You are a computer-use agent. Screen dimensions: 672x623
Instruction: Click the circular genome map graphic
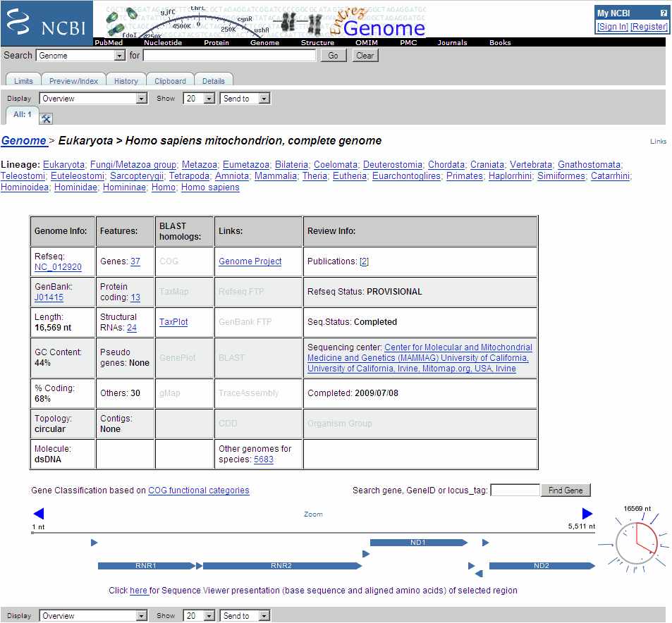pyautogui.click(x=636, y=543)
